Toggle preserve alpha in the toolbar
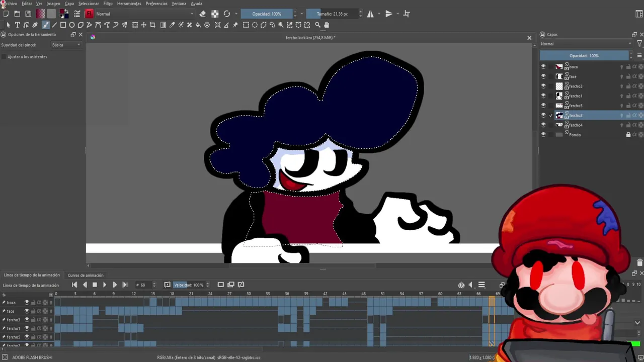 click(215, 14)
